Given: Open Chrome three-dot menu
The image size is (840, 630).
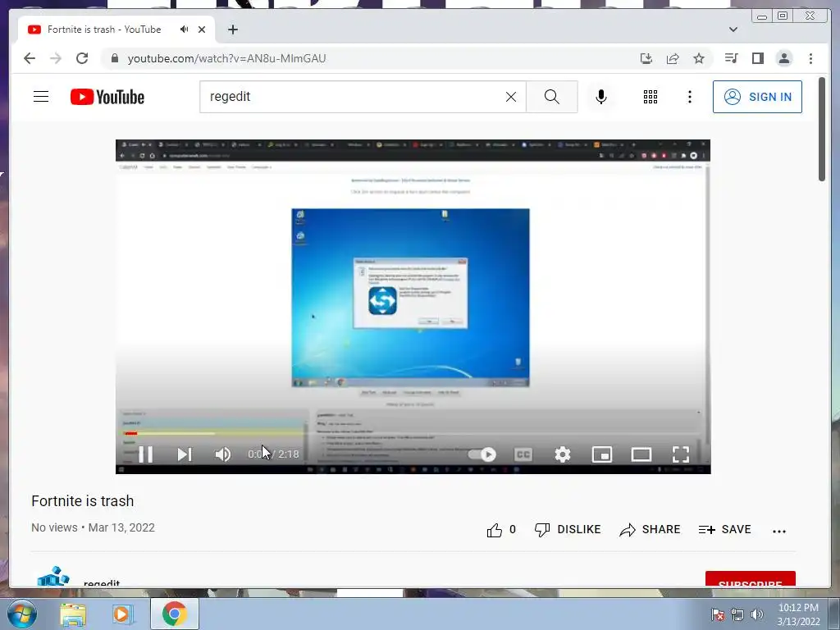Looking at the screenshot, I should tap(810, 58).
